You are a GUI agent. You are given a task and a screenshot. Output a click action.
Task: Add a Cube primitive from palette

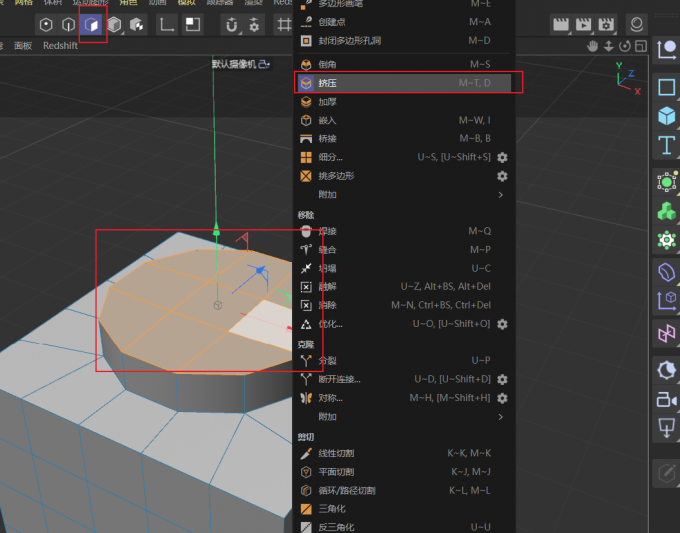667,116
